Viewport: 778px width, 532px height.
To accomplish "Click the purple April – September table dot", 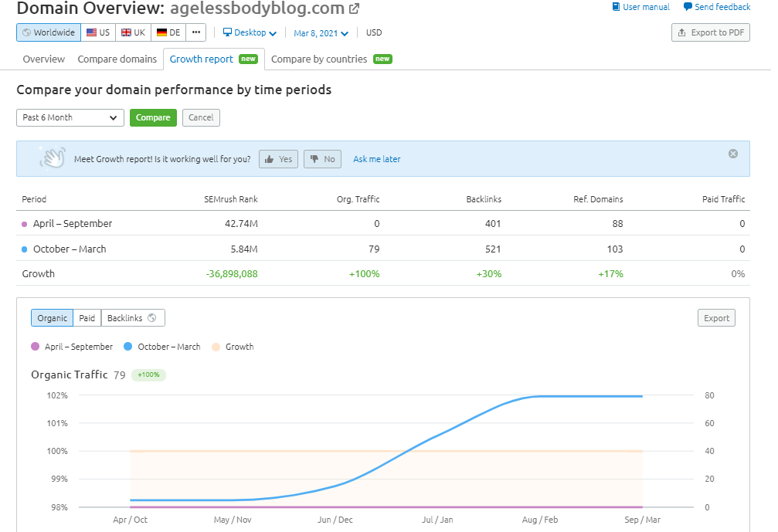I will point(24,224).
